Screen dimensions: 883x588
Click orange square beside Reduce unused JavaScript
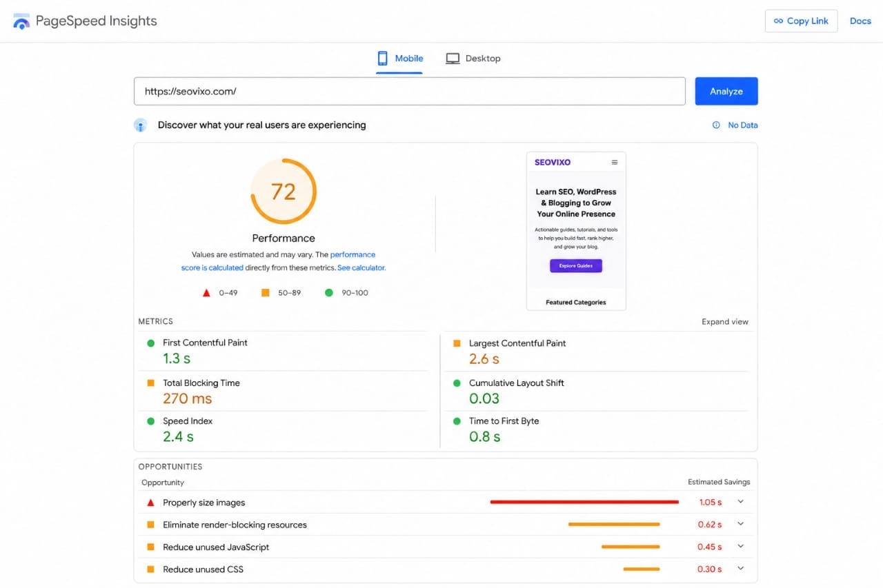point(150,547)
